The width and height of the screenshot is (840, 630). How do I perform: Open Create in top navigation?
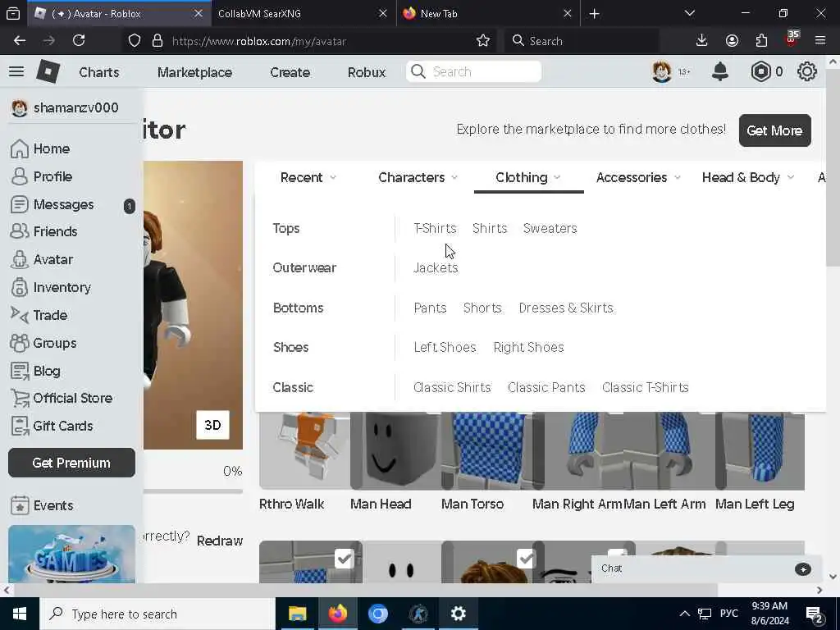tap(290, 72)
